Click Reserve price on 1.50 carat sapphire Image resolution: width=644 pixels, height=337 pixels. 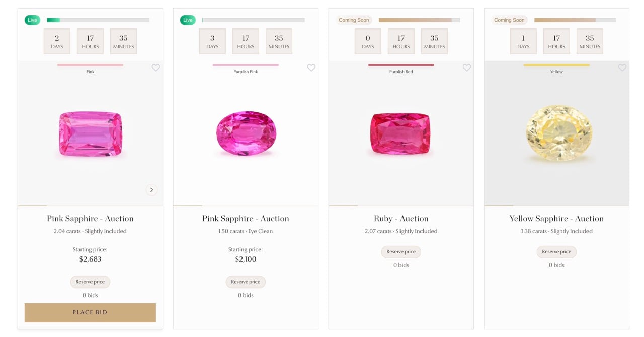(x=246, y=282)
